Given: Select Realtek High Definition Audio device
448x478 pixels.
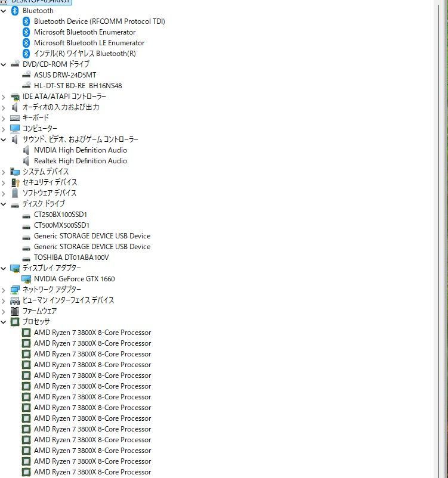Looking at the screenshot, I should click(81, 161).
